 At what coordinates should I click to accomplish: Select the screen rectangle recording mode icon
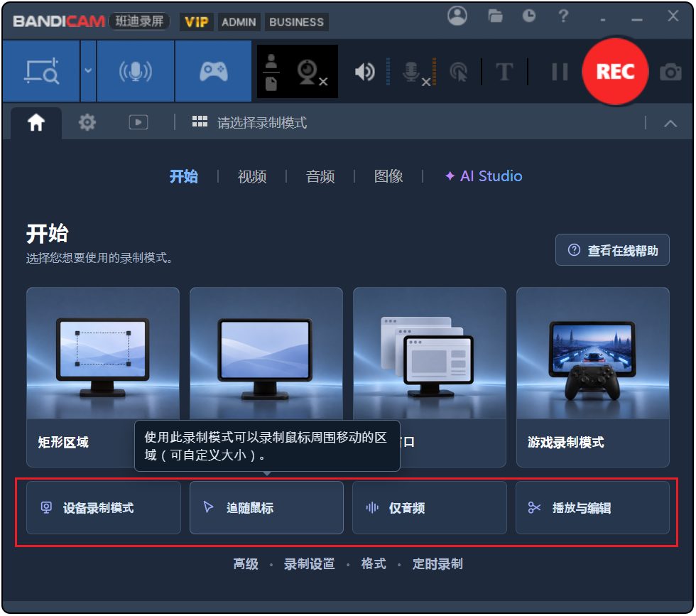tap(41, 71)
